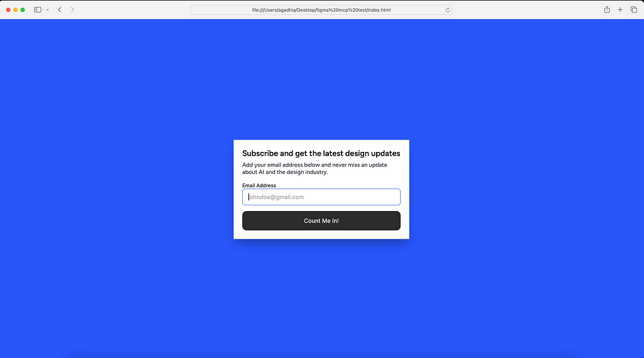The image size is (644, 358).
Task: Click the Email Address label
Action: tap(259, 185)
